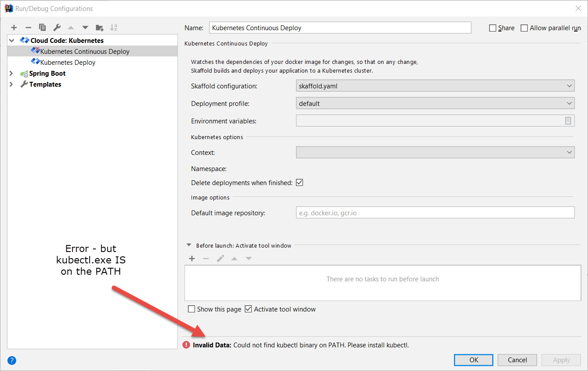Viewport: 588px width, 371px height.
Task: Click the red Invalid Data error icon
Action: 186,345
